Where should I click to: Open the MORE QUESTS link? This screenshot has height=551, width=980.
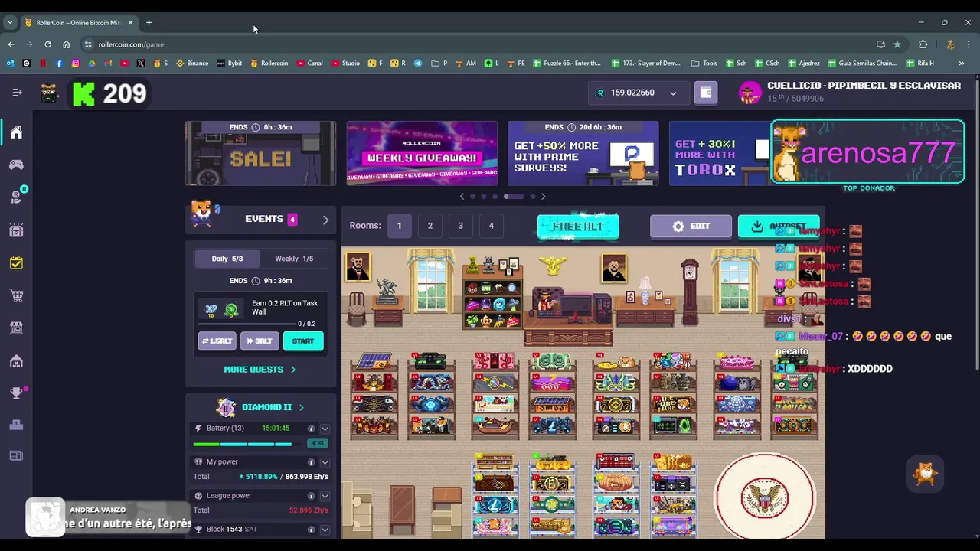coord(260,370)
